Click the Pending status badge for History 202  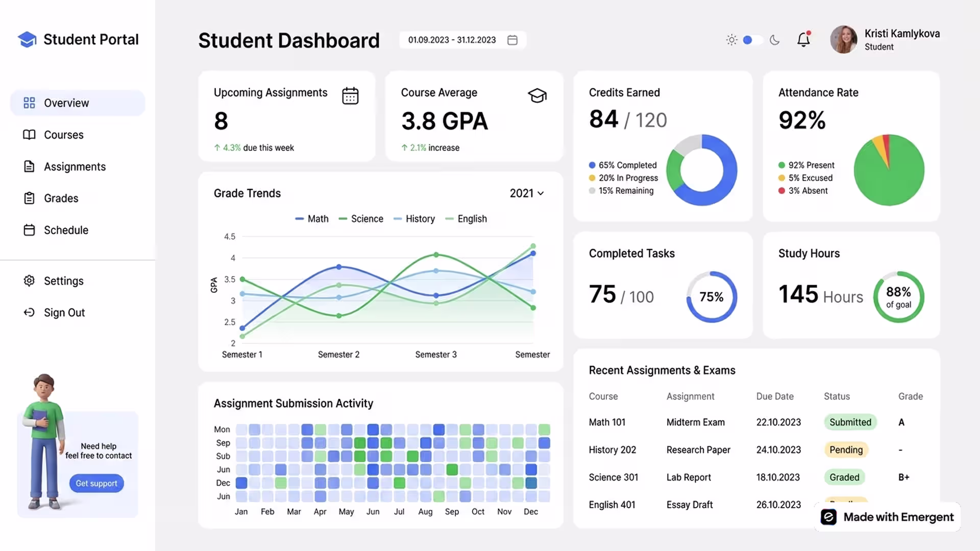tap(846, 449)
